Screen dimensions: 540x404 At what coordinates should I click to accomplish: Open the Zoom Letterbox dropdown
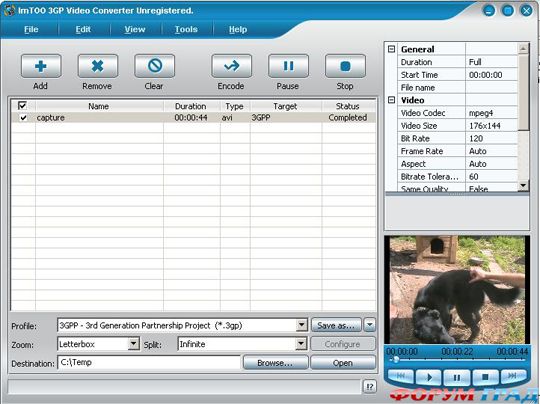134,344
